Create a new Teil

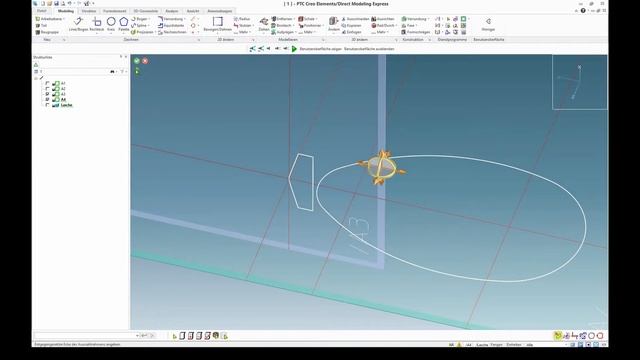point(41,25)
